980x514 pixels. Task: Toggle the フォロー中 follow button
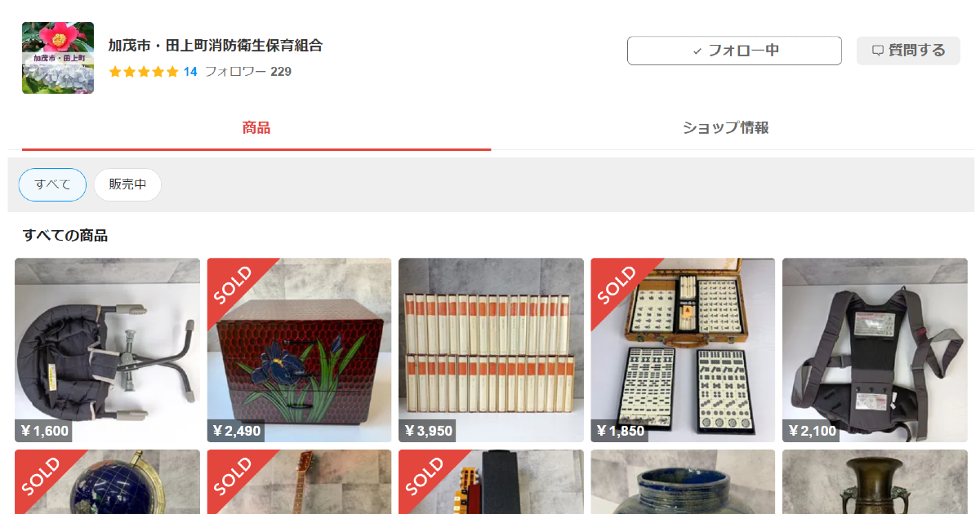click(x=734, y=51)
